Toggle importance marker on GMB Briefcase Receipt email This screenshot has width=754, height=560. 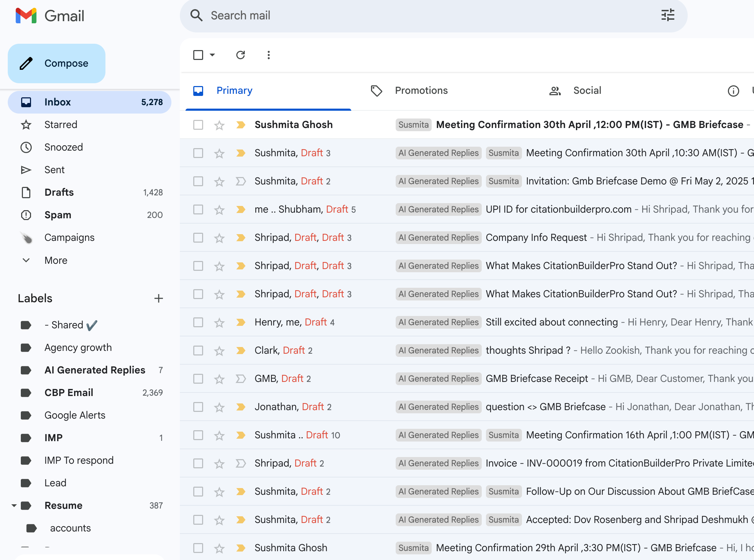coord(241,379)
